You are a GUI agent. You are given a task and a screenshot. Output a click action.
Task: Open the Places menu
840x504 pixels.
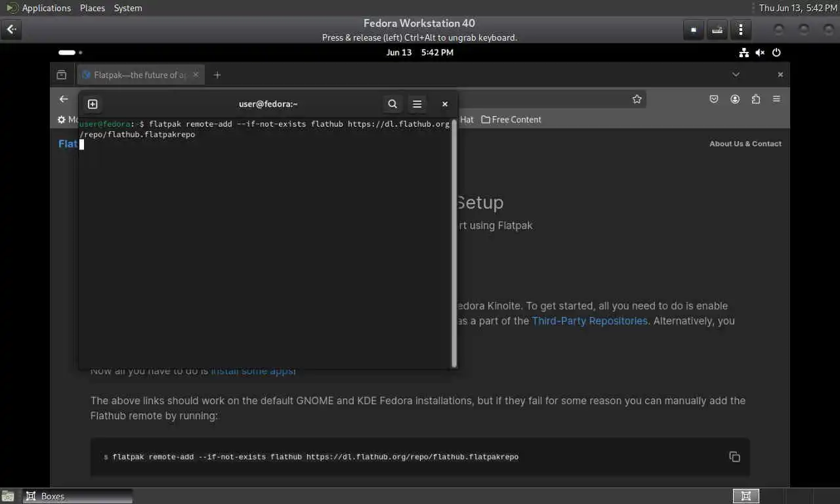coord(93,8)
